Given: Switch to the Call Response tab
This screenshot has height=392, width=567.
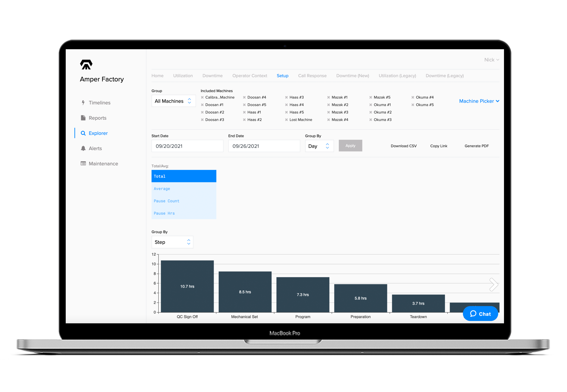Looking at the screenshot, I should tap(312, 76).
